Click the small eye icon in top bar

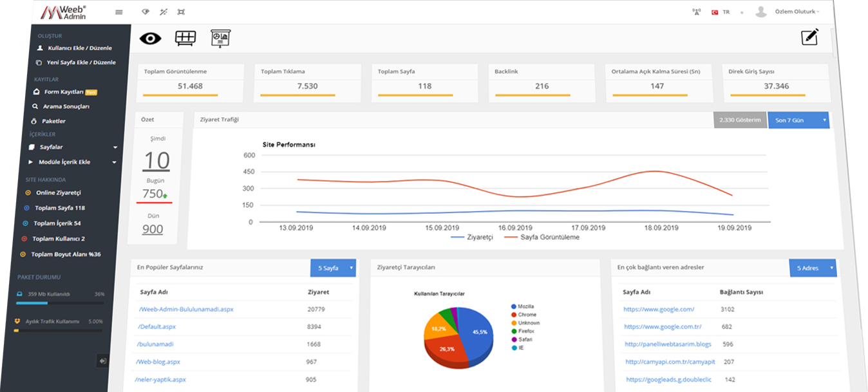(x=145, y=12)
